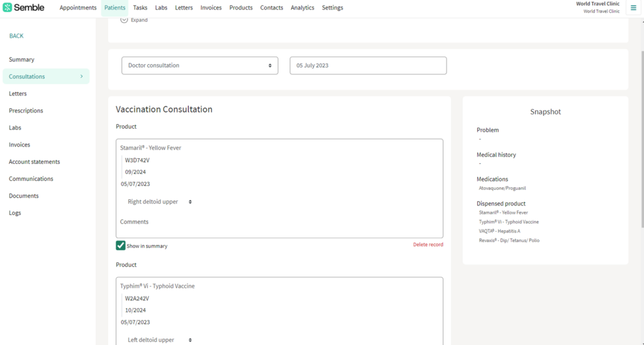Click the Expand link text
This screenshot has width=644, height=345.
(139, 19)
